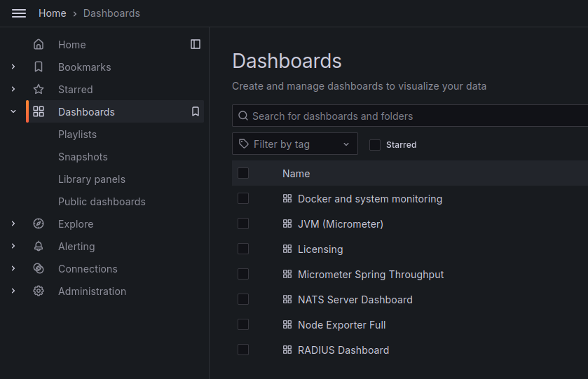Click the dock sidebar panel icon
The width and height of the screenshot is (588, 379).
[x=196, y=44]
